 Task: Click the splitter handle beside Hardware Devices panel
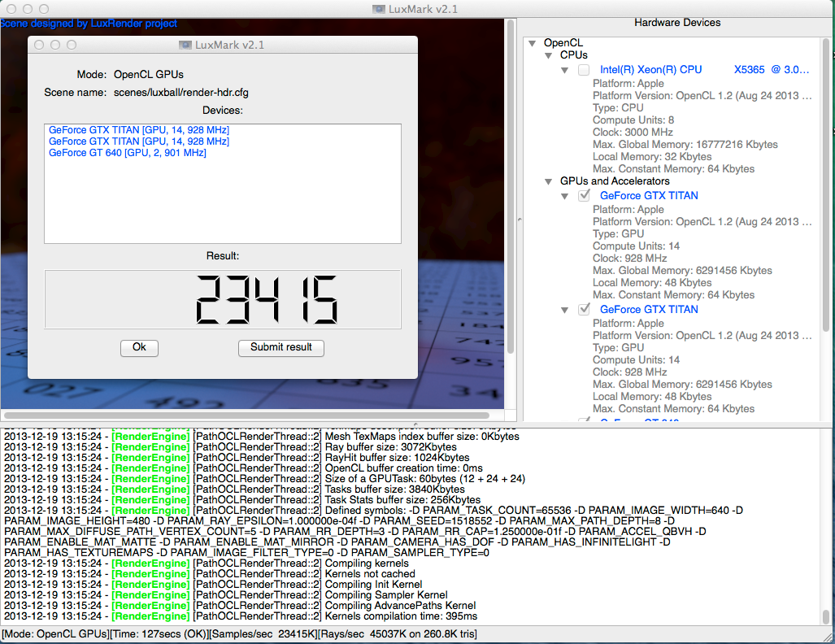click(x=520, y=219)
